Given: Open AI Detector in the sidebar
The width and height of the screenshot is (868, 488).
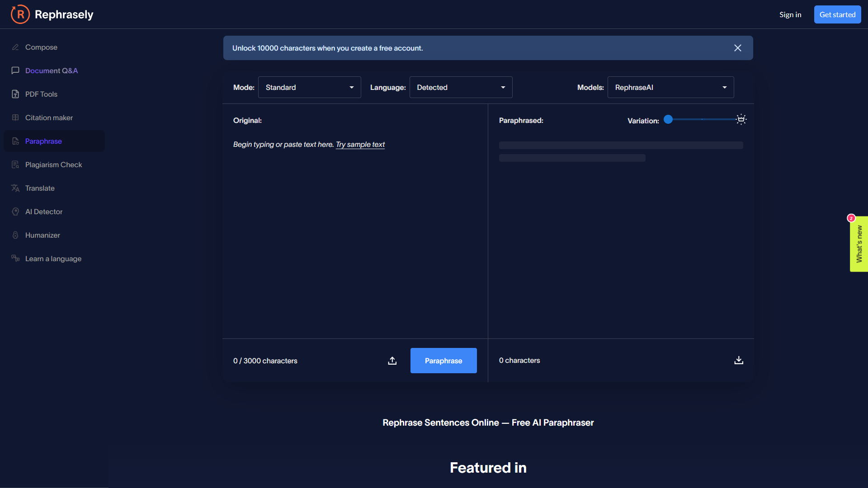Looking at the screenshot, I should point(54,211).
